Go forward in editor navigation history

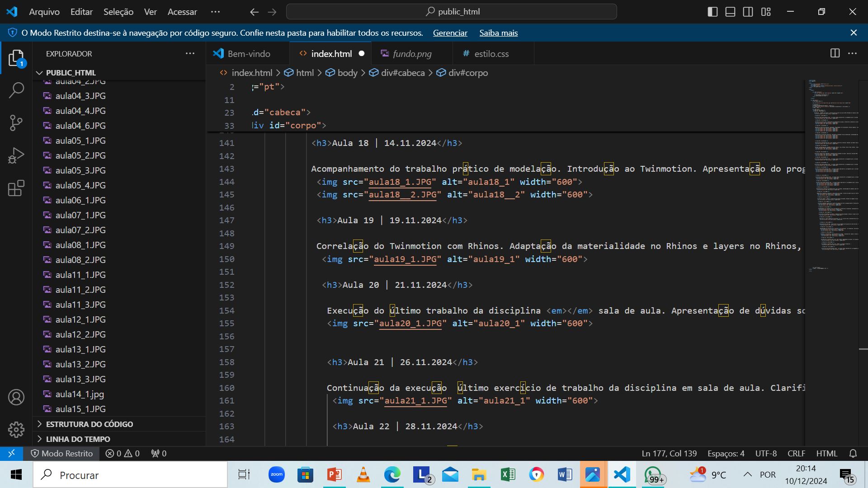pyautogui.click(x=272, y=12)
